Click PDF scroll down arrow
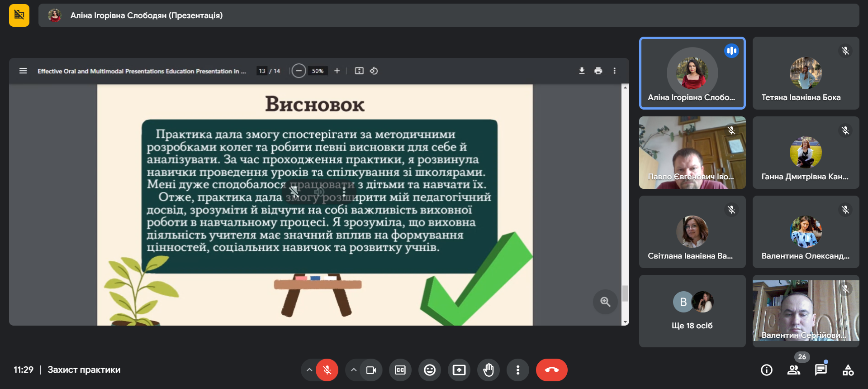The image size is (868, 389). point(625,322)
